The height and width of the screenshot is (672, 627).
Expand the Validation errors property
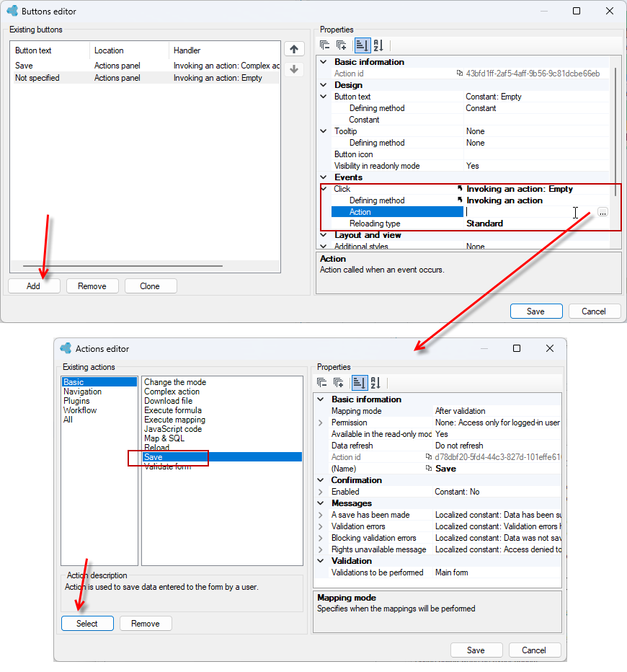[321, 526]
